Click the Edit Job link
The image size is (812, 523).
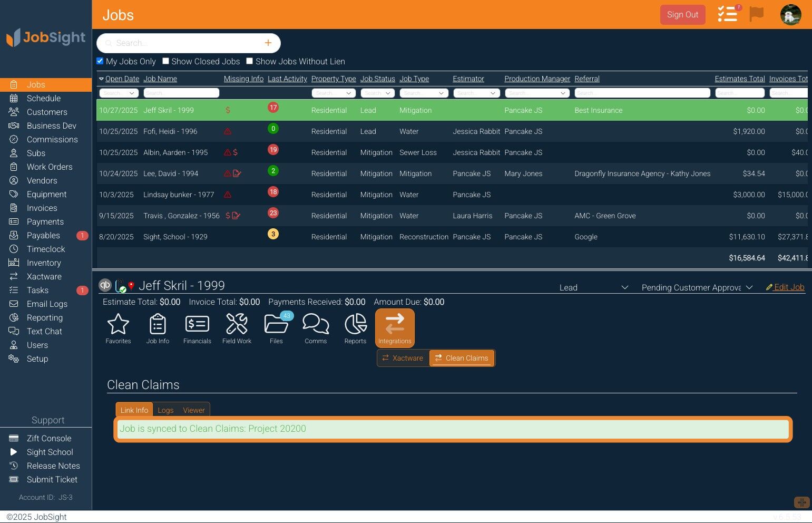[x=785, y=287]
